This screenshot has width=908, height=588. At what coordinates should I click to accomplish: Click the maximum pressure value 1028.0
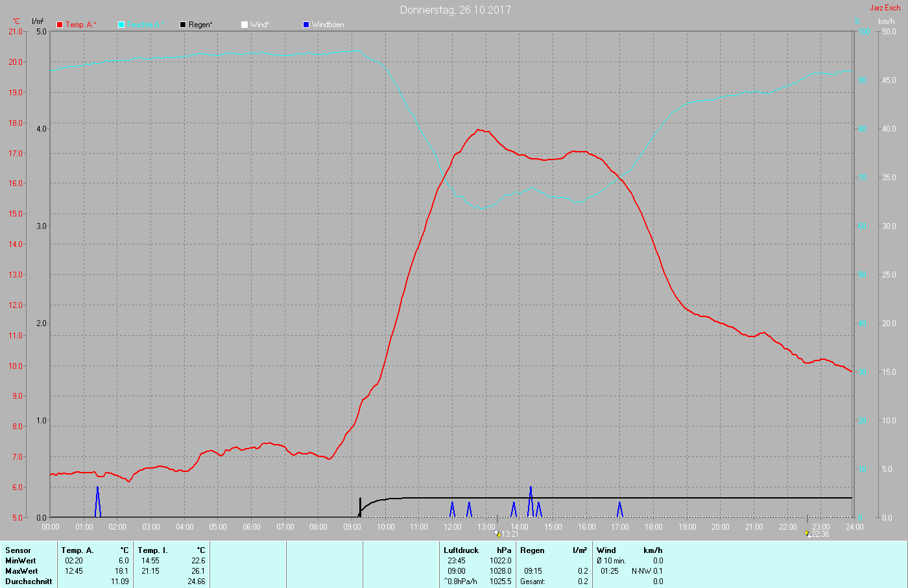point(501,571)
